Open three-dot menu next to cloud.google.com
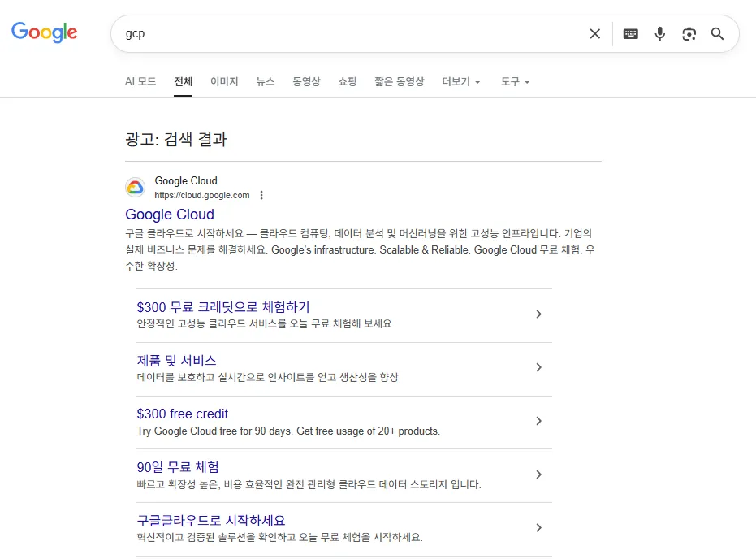 (x=261, y=196)
